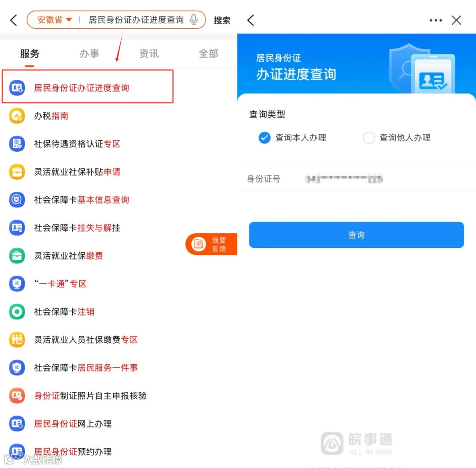
Task: Tap the microphone voice search icon
Action: [x=193, y=20]
